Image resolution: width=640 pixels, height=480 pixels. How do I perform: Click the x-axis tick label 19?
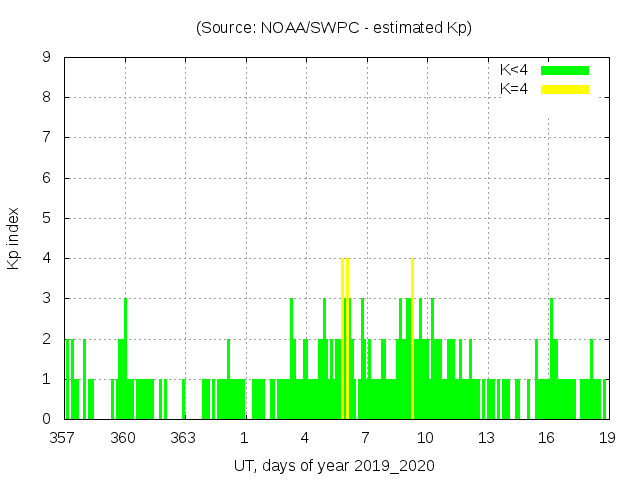coord(606,438)
